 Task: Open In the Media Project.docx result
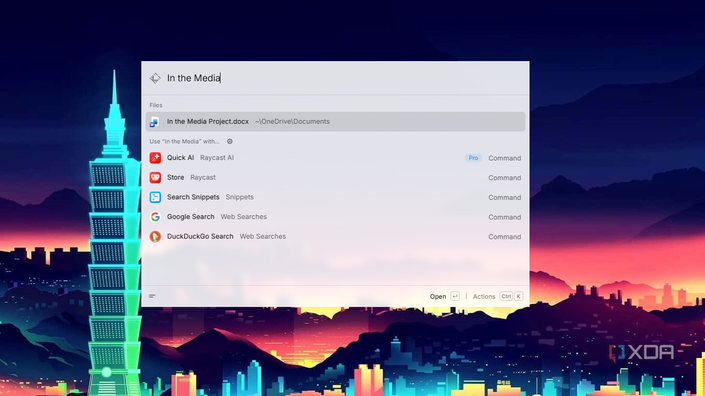coord(335,122)
